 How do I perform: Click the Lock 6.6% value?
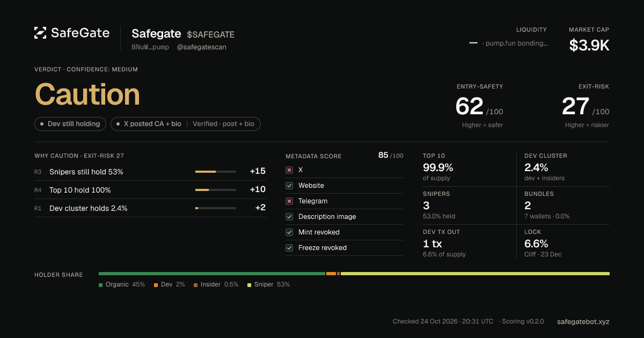click(x=536, y=244)
